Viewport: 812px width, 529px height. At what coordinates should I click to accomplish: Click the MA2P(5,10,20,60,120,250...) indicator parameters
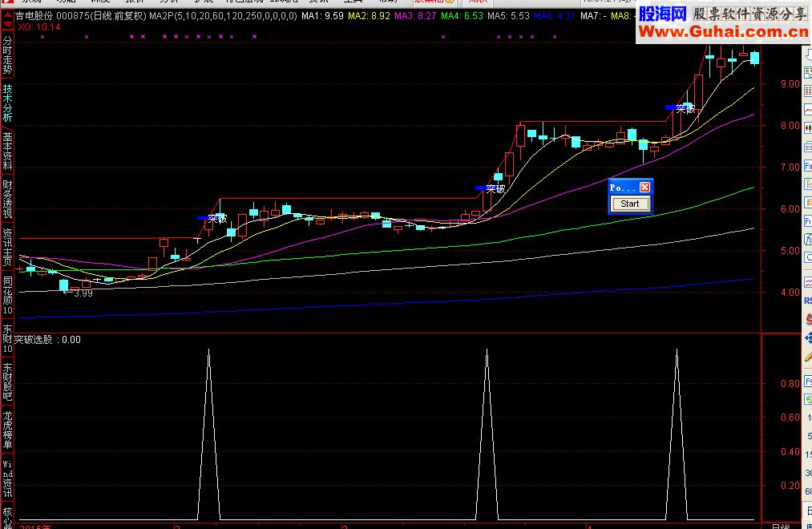[x=223, y=15]
